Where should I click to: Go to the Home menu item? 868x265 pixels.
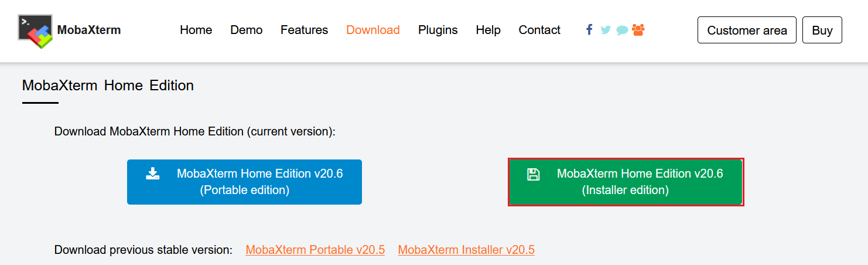pyautogui.click(x=196, y=30)
